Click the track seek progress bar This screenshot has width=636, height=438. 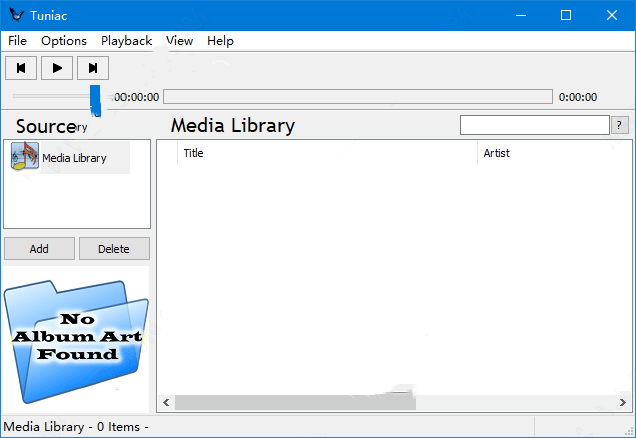[357, 97]
